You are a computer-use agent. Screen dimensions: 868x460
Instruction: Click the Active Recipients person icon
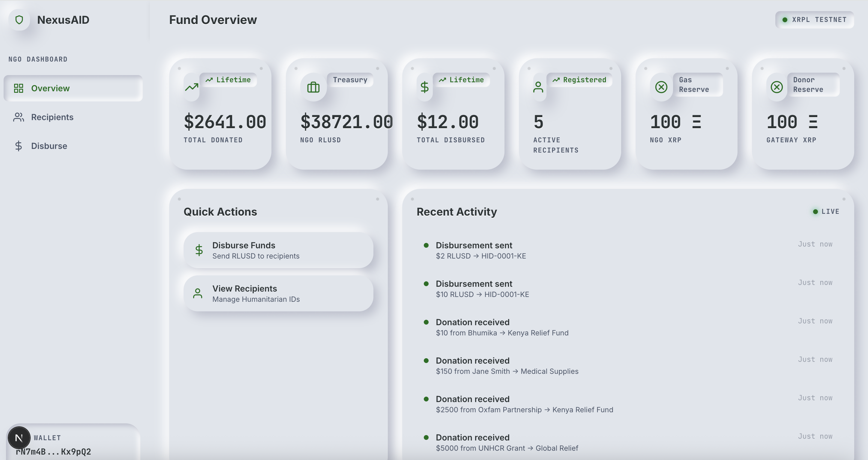[538, 87]
